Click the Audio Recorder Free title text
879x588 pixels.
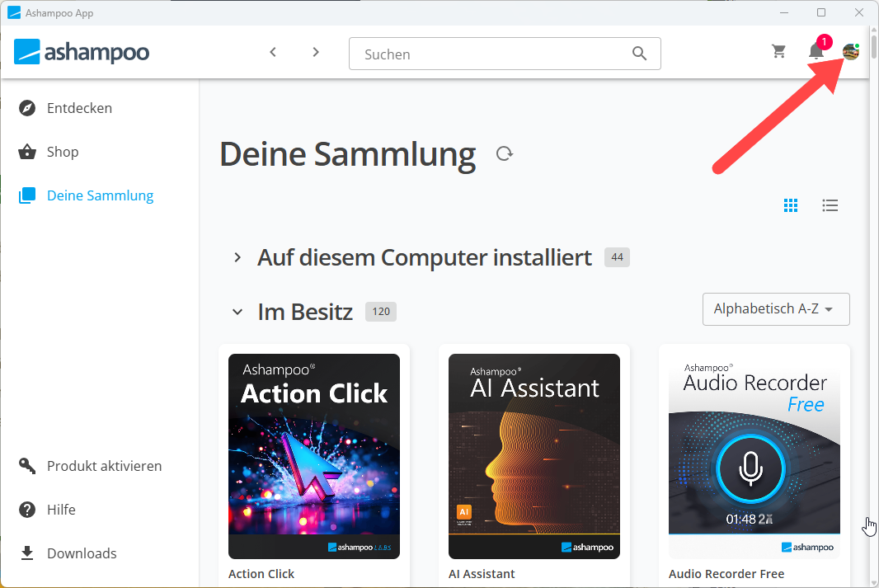point(726,574)
